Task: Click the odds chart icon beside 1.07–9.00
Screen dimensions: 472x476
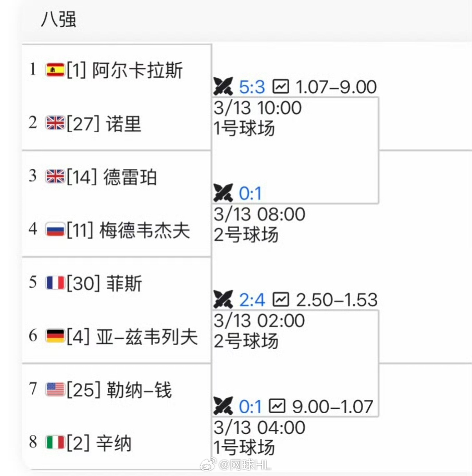Action: (x=280, y=87)
